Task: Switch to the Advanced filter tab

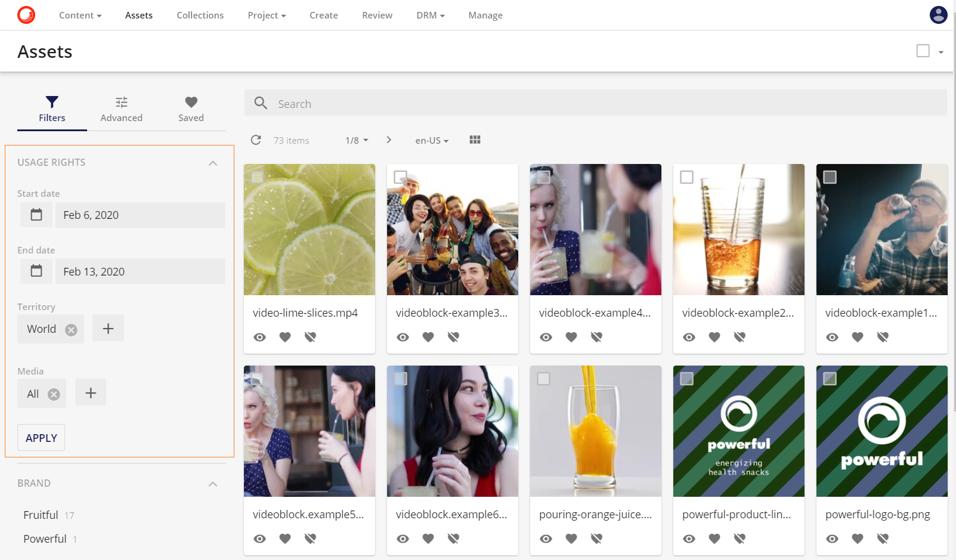Action: point(121,109)
